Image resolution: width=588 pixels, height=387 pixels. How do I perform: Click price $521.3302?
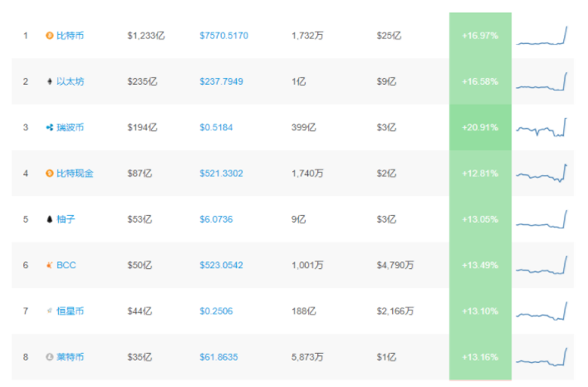[221, 174]
